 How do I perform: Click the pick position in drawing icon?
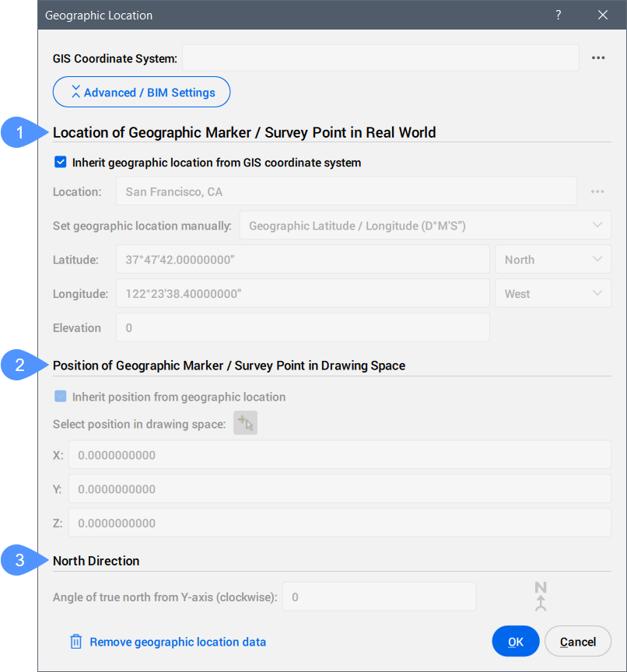point(246,423)
